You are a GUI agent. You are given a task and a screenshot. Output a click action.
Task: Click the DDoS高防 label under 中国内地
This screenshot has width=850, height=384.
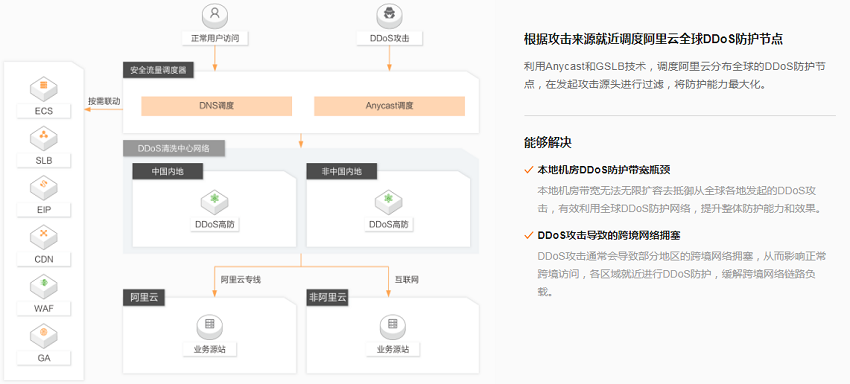[215, 225]
